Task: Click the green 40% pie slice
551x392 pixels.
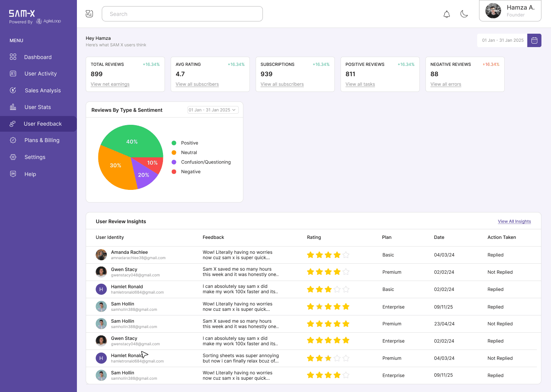Action: click(x=132, y=142)
